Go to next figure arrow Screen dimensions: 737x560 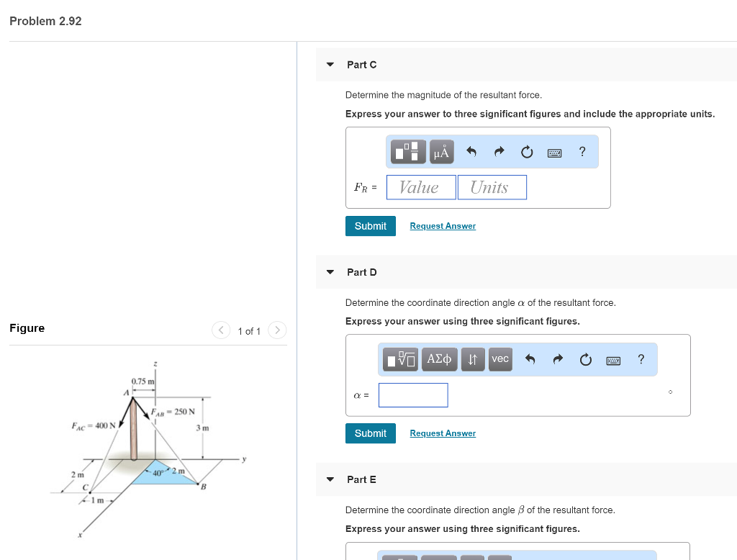(x=277, y=330)
